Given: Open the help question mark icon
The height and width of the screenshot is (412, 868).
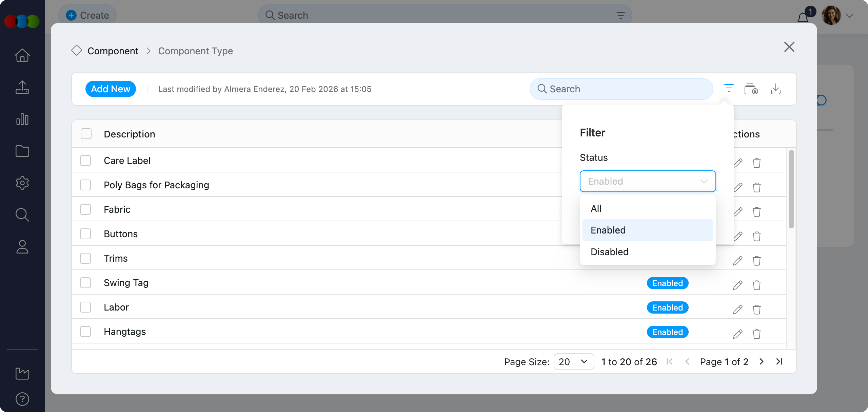Looking at the screenshot, I should [22, 399].
